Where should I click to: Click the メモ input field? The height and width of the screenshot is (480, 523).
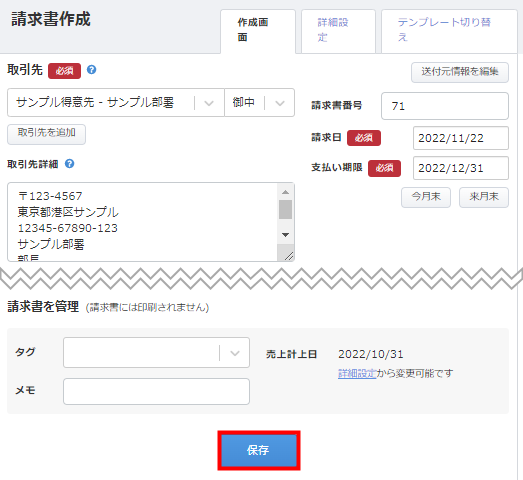[x=156, y=391]
